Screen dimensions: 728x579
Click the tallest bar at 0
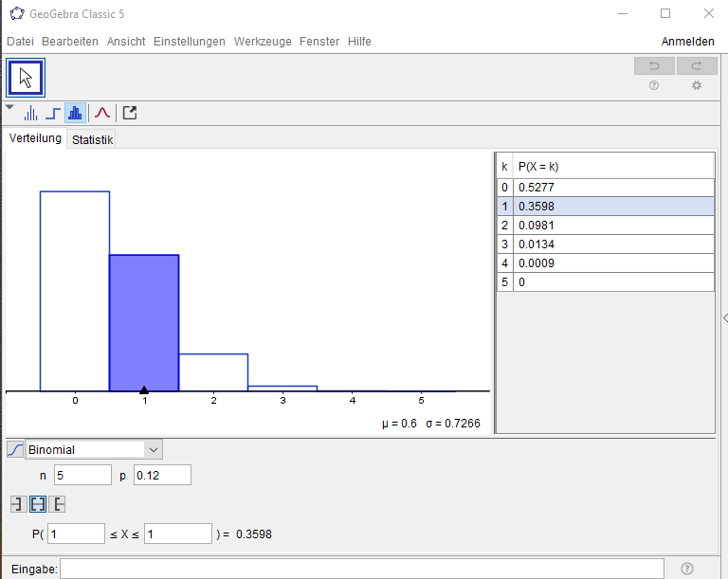pyautogui.click(x=75, y=291)
